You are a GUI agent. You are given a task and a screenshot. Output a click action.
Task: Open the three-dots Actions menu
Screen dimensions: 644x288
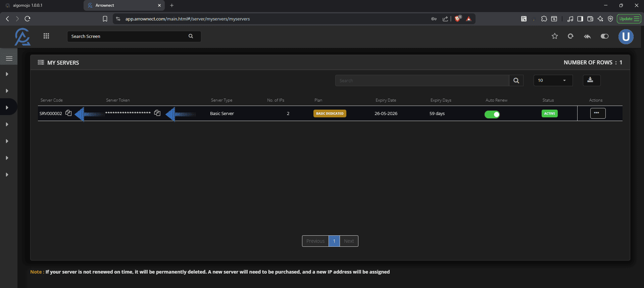(x=598, y=113)
